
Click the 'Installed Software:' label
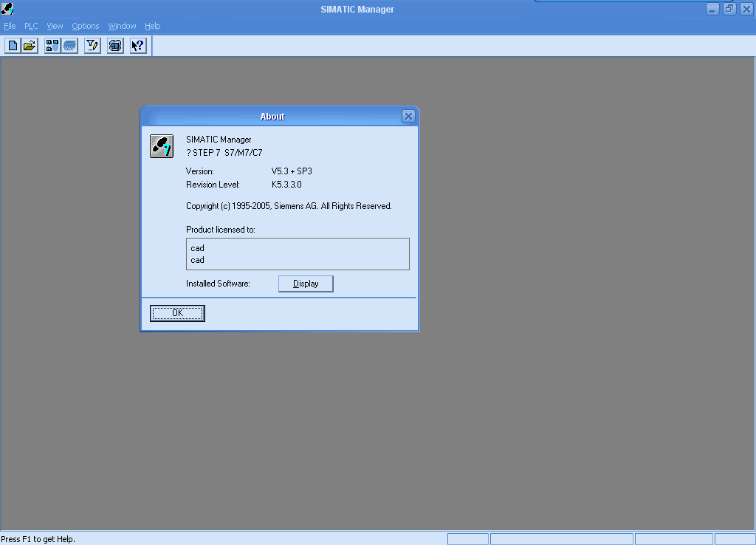coord(218,284)
